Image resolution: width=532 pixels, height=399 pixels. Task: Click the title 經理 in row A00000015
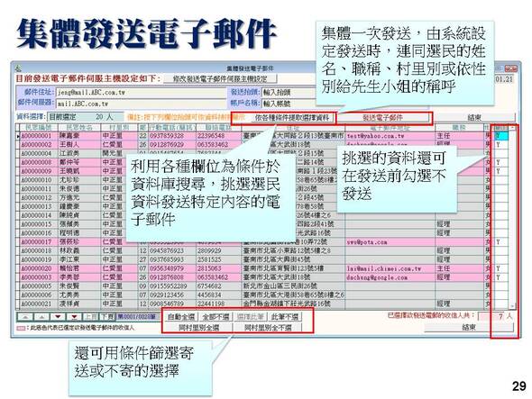(x=443, y=224)
